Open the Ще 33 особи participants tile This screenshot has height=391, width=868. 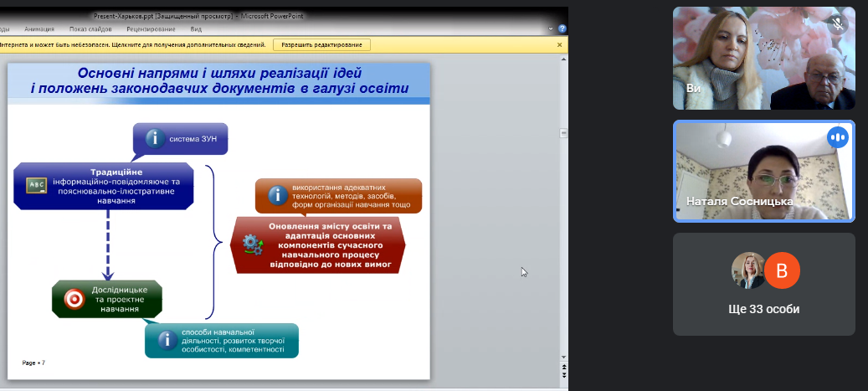pos(764,284)
